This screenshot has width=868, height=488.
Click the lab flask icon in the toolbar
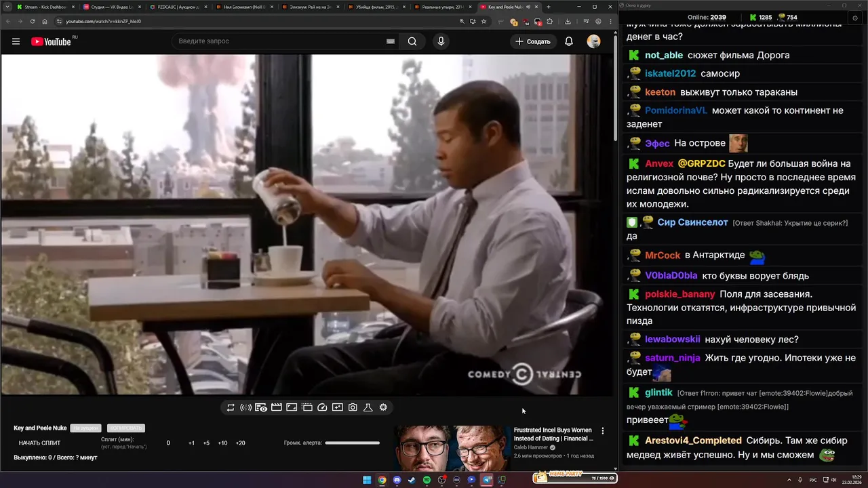[x=368, y=407]
